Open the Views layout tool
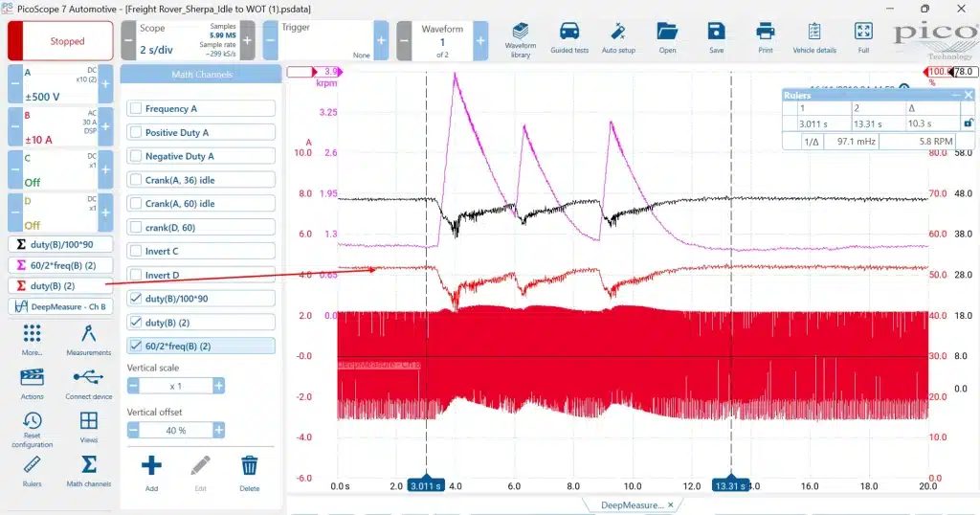 coord(89,427)
